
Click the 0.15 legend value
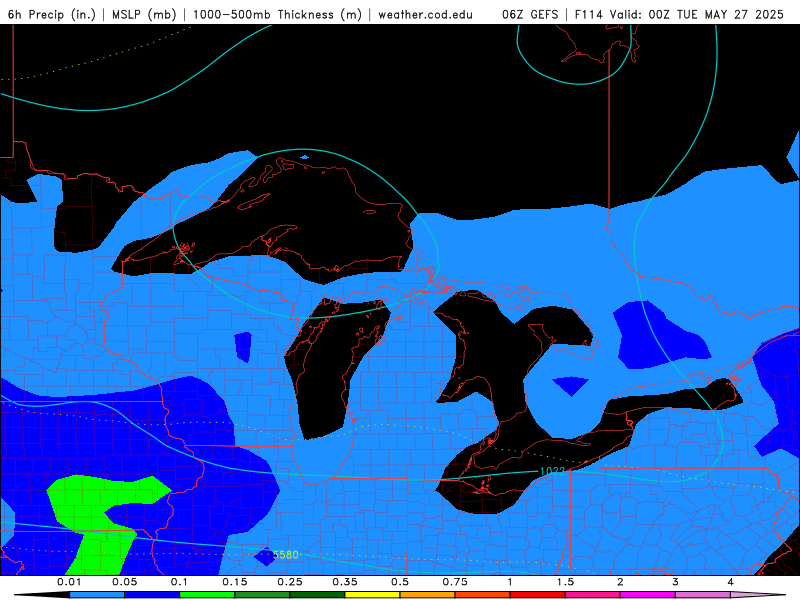235,582
